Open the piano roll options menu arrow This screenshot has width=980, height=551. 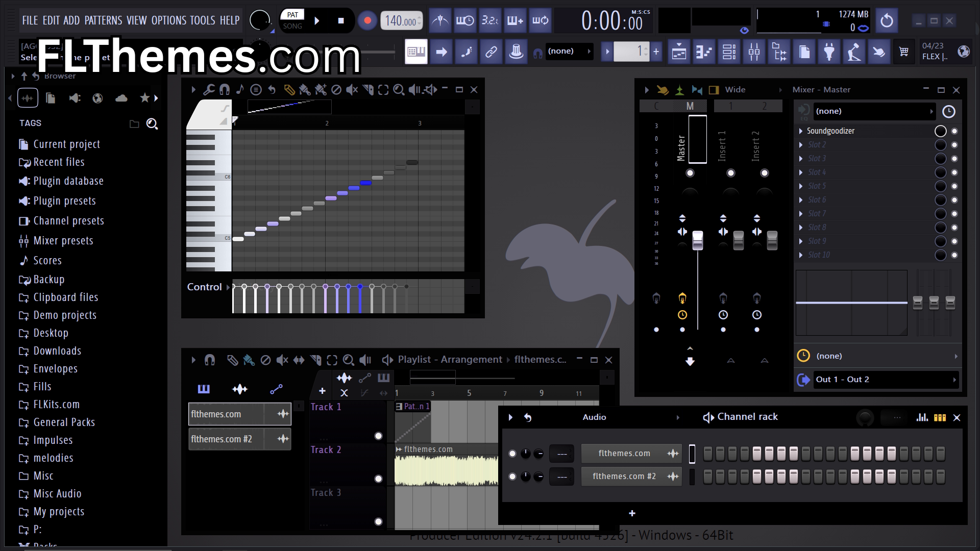193,90
